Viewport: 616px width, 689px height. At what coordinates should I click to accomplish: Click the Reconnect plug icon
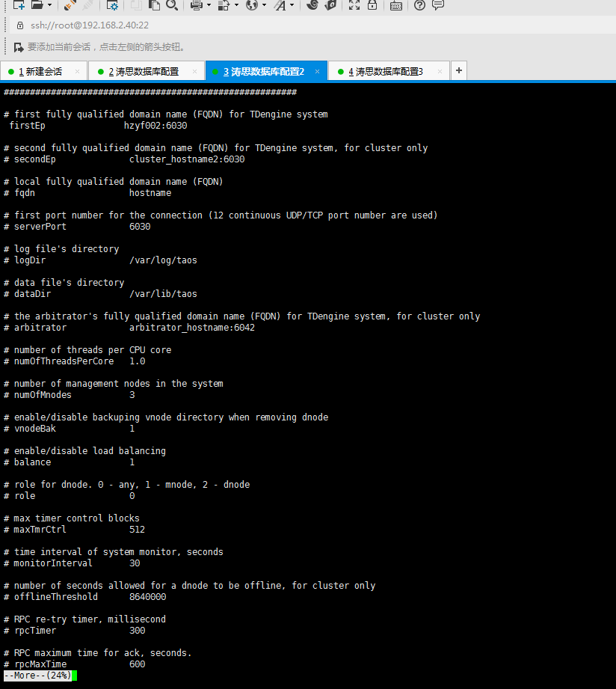(69, 5)
